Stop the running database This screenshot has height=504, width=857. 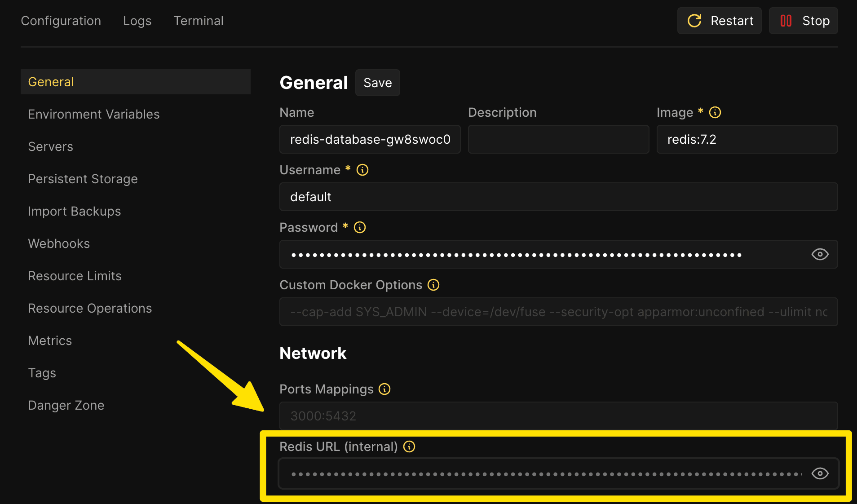804,21
